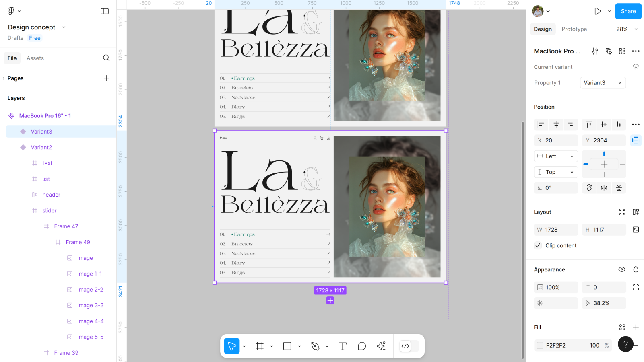Open the Variant3 property dropdown
Viewport: 644px width, 362px height.
[603, 83]
